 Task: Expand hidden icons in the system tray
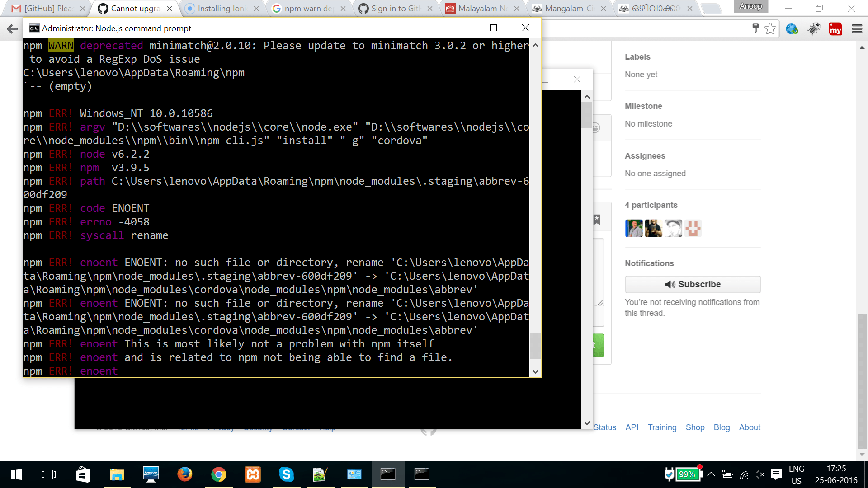[x=711, y=474]
